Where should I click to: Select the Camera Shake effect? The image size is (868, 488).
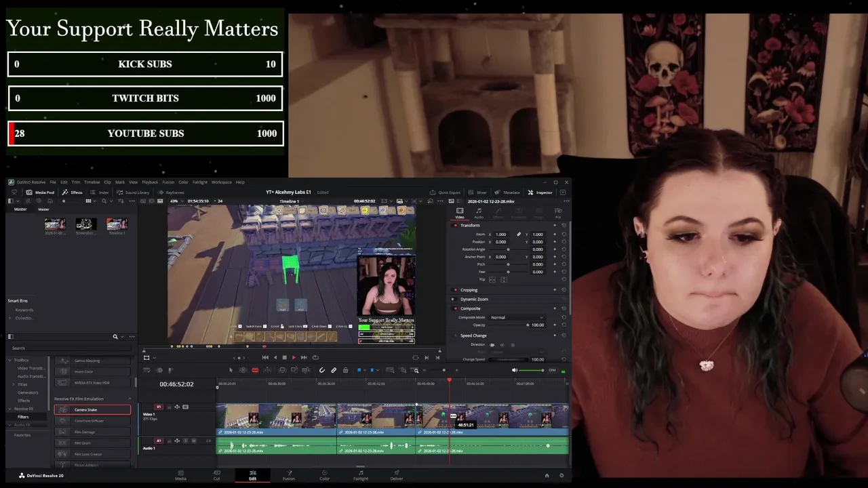tap(92, 409)
